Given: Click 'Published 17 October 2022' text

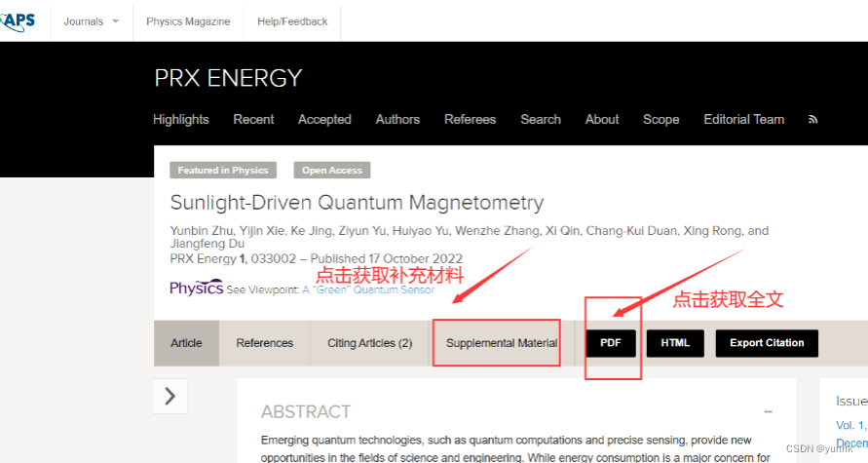Looking at the screenshot, I should pyautogui.click(x=387, y=258).
